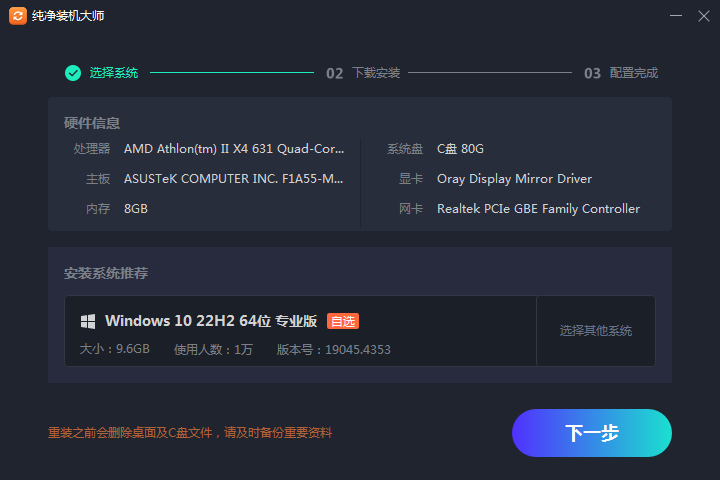720x480 pixels.
Task: Click the Realtek PCIe GBE Family Controller text
Action: click(x=538, y=209)
